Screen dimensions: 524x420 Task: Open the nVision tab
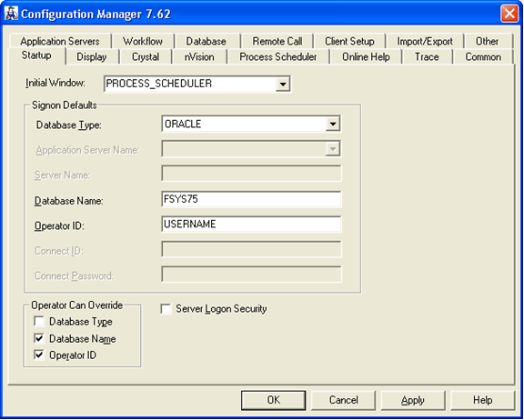coord(199,56)
